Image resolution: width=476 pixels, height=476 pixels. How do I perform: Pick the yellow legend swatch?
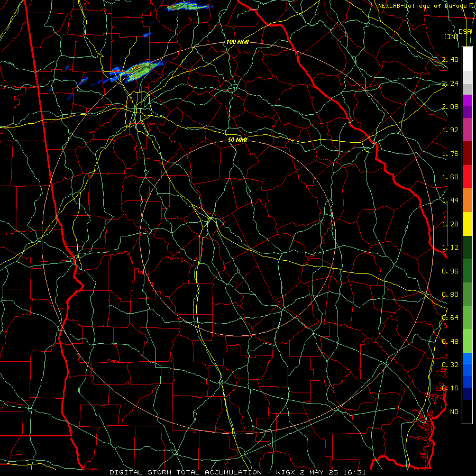coord(467,224)
